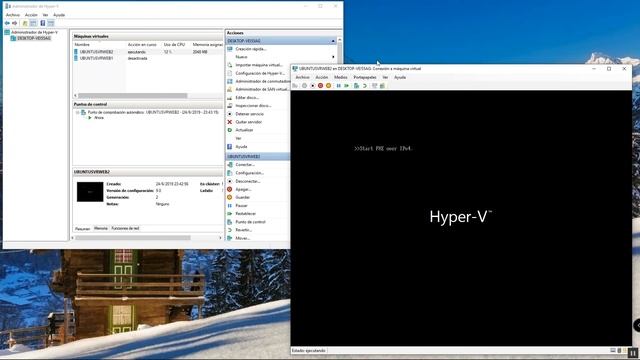Image resolution: width=640 pixels, height=360 pixels.
Task: Open Ver menu in Hyper-V Manager
Action: pos(45,15)
